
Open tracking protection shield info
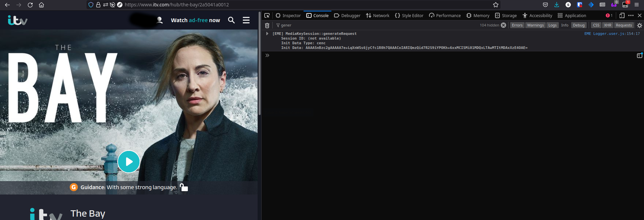click(x=91, y=5)
